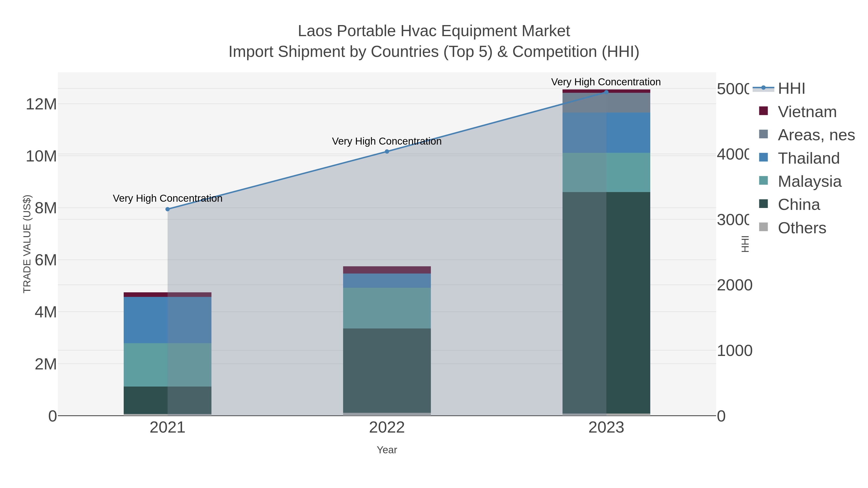Click the China segment of the 2021 bar
Screen dimensions: 868x488
168,401
